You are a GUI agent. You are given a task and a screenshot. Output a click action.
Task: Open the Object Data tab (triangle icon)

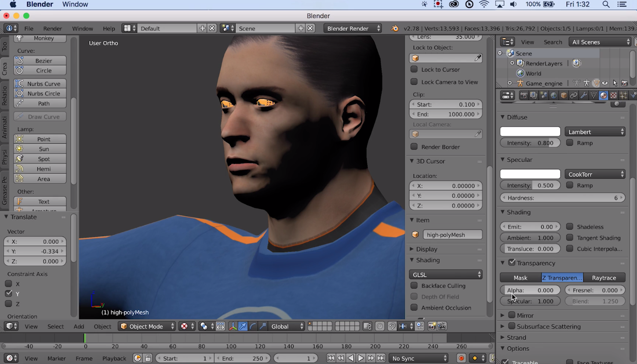tap(593, 95)
